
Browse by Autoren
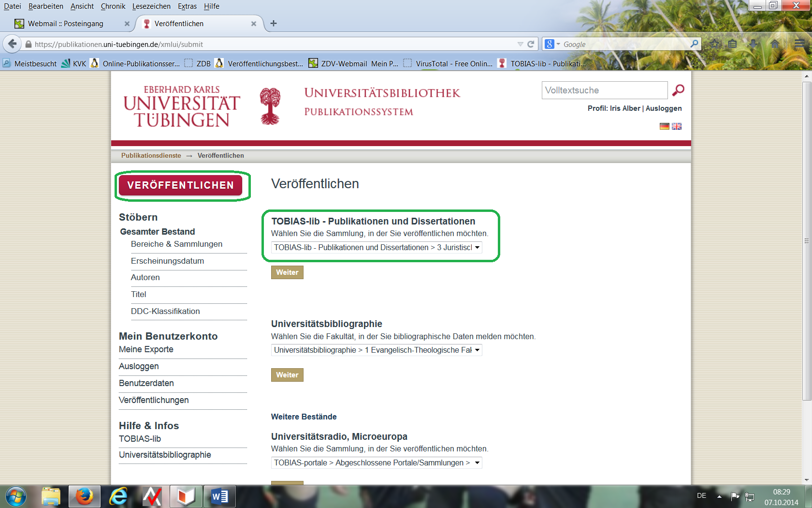(x=145, y=277)
